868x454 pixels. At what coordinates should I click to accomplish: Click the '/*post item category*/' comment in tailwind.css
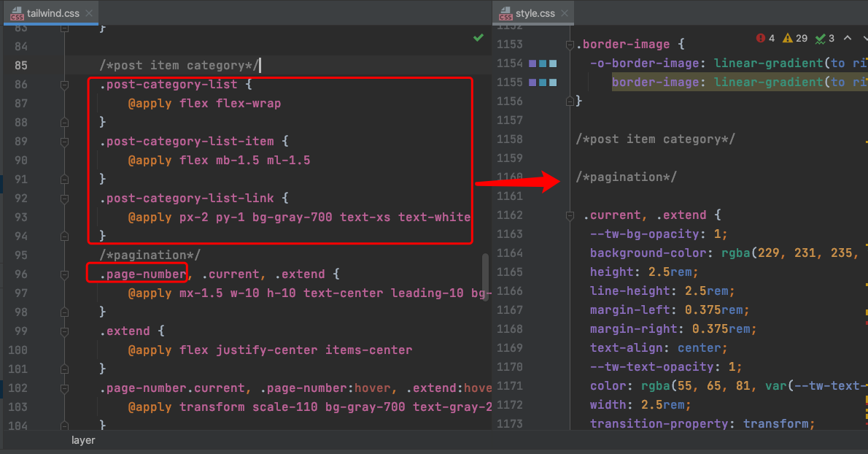coord(179,66)
